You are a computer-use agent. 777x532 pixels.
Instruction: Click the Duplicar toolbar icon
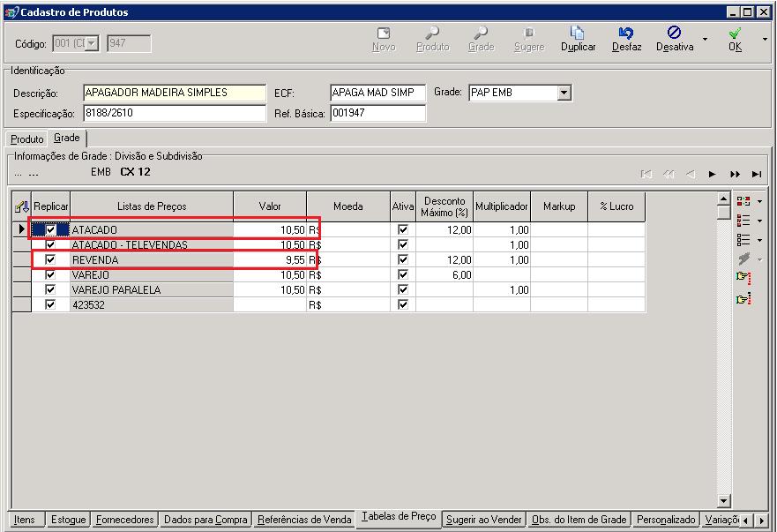point(578,34)
